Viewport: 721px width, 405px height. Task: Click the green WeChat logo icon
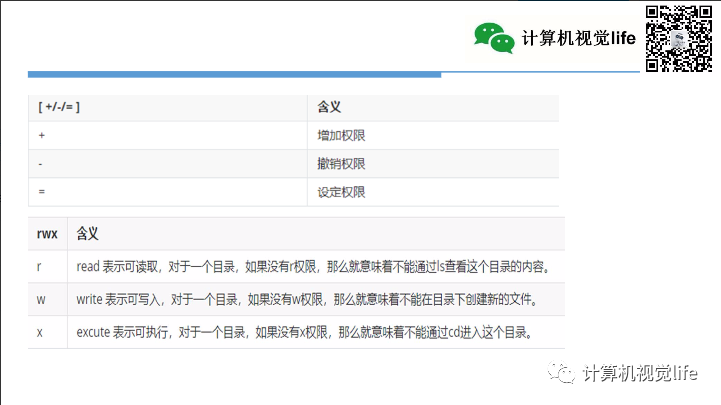[494, 38]
